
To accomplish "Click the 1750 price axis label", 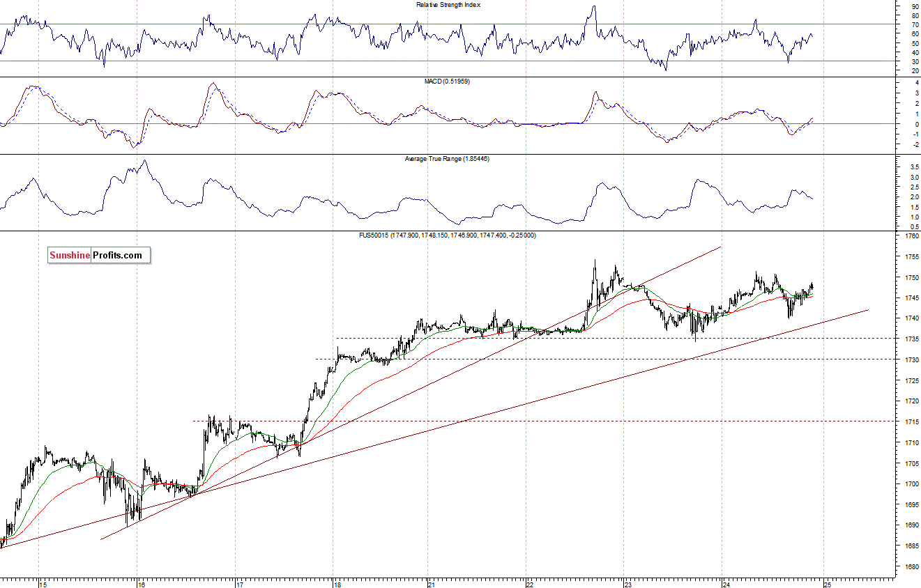I will (x=911, y=277).
